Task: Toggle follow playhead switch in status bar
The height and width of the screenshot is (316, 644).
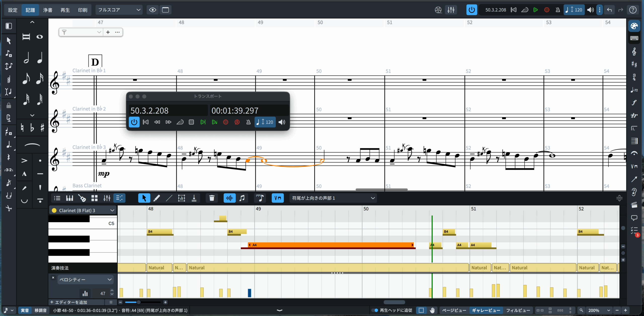Action: (x=375, y=310)
